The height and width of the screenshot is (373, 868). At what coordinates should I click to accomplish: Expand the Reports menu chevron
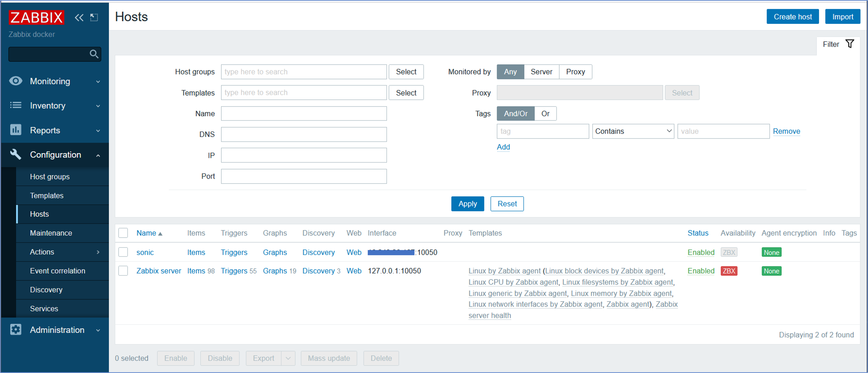(98, 131)
